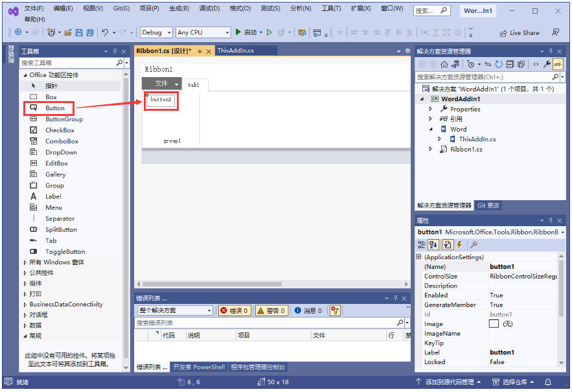This screenshot has height=392, width=572.
Task: Click pin icon on Ribbon1.cs tab
Action: (x=200, y=51)
